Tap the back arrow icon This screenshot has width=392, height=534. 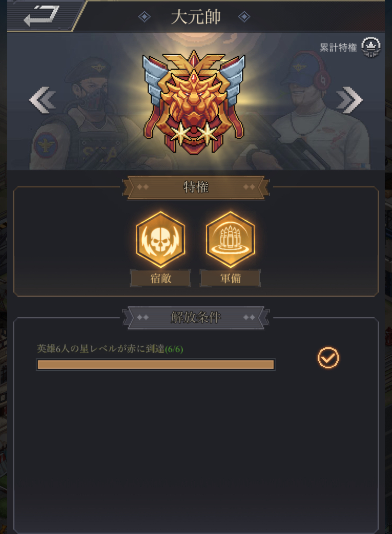tap(42, 16)
